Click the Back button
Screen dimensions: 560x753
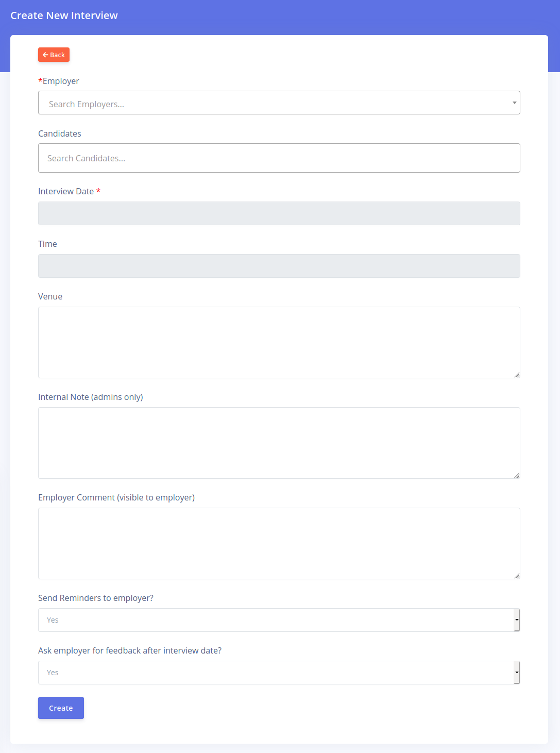[54, 55]
